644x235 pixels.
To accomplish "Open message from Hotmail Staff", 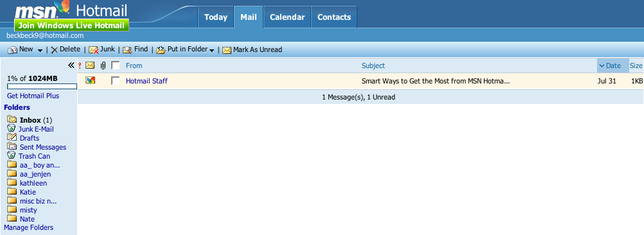I will coord(147,81).
